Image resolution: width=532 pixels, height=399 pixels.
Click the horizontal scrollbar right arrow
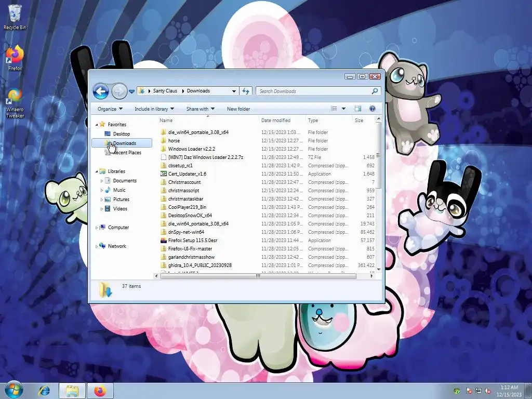pyautogui.click(x=372, y=276)
